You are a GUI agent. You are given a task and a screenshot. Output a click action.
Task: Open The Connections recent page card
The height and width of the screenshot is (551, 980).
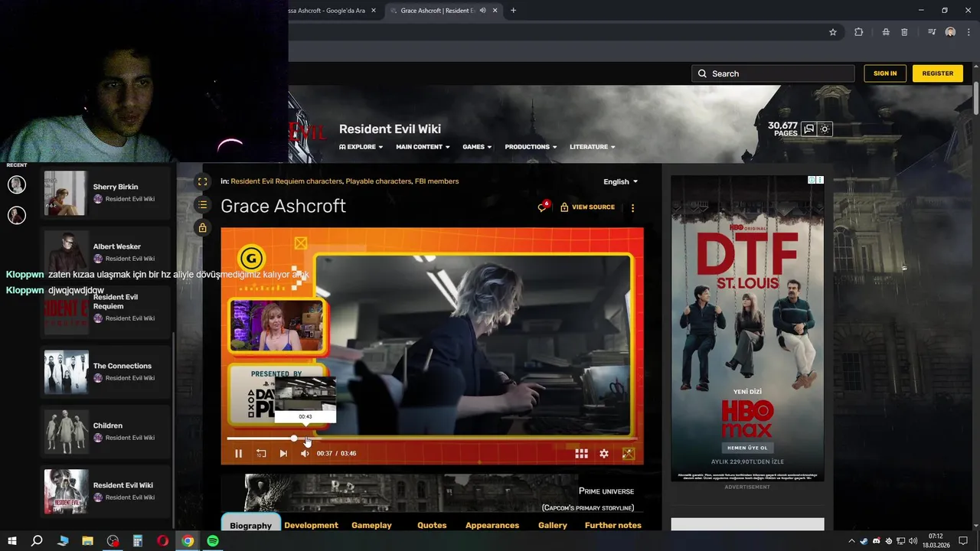point(105,372)
